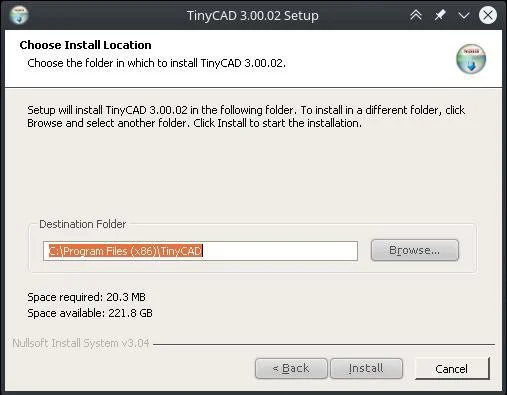507x395 pixels.
Task: Select the Space available 221.8 GB text
Action: pos(90,313)
